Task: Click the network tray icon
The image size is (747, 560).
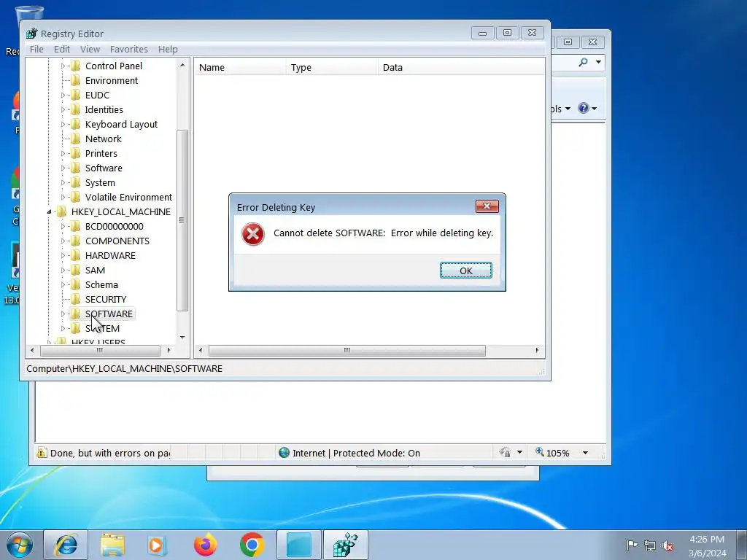Action: 650,545
